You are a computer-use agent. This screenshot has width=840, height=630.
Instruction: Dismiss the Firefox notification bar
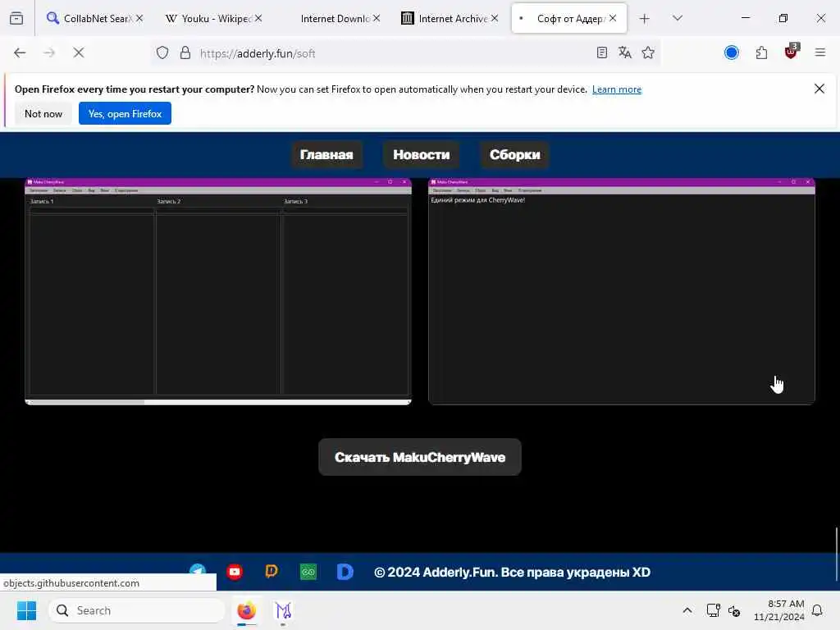(x=819, y=89)
